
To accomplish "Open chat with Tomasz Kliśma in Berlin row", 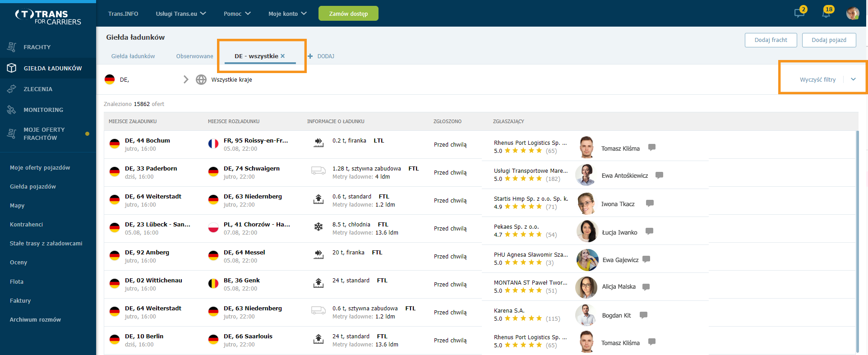I will pos(652,341).
